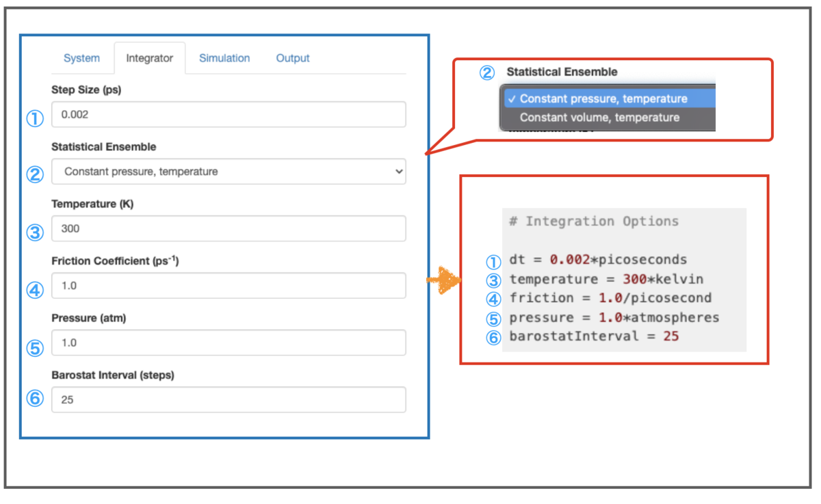Go to the Output tab

tap(293, 58)
